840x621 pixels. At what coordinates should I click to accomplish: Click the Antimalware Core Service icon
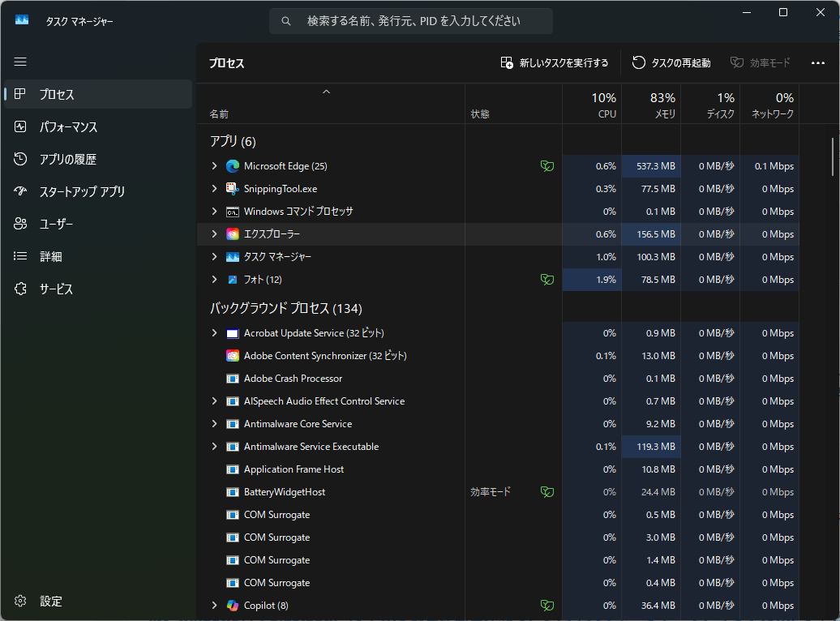point(233,424)
